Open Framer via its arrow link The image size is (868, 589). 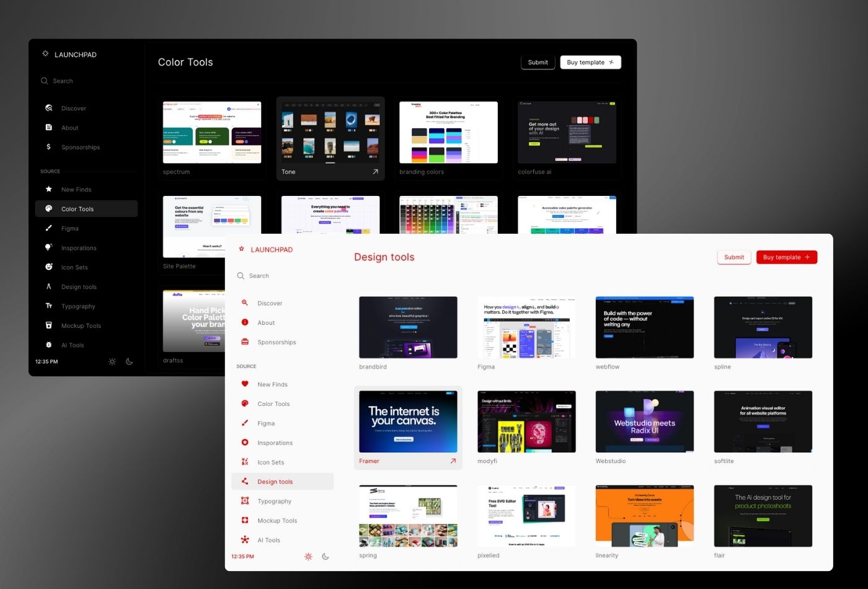(453, 461)
